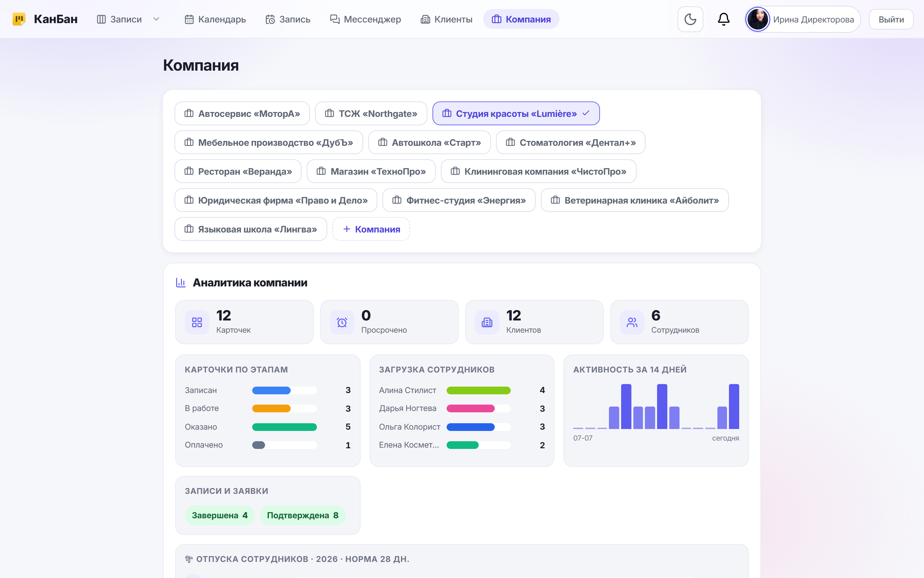The image size is (924, 578).
Task: Click the building icon in the Клиентов card
Action: (x=487, y=322)
